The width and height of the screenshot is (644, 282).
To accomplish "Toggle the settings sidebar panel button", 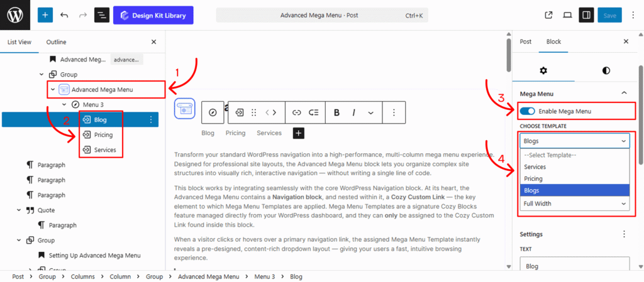I will click(x=586, y=15).
